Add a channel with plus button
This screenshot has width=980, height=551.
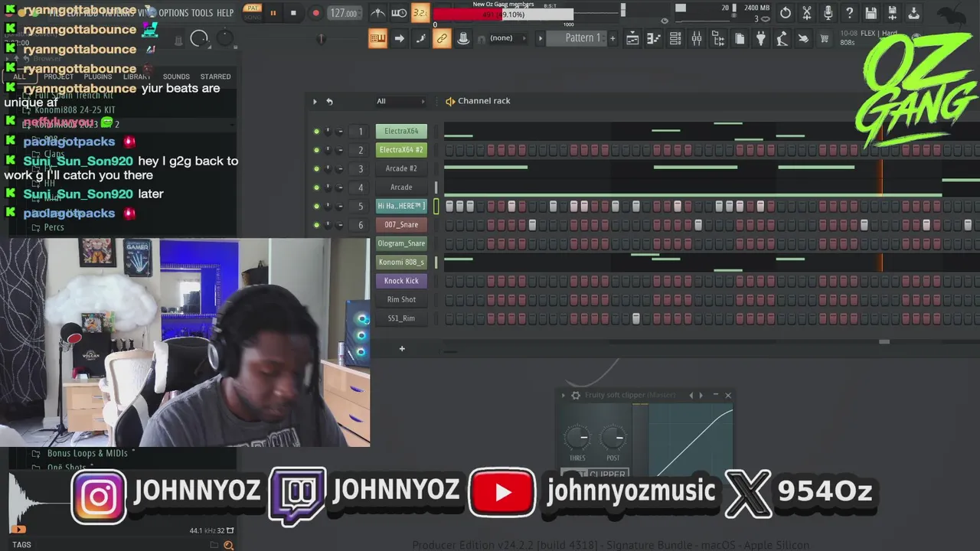[x=401, y=349]
